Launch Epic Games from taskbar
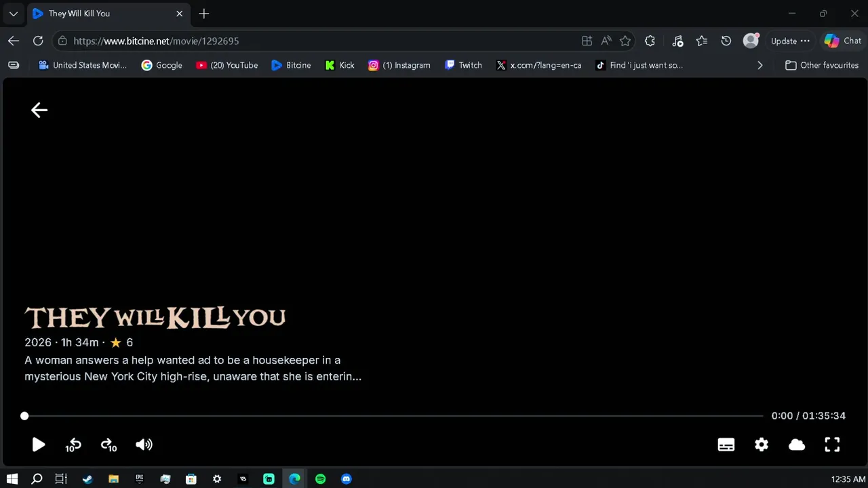This screenshot has width=868, height=488. (139, 479)
